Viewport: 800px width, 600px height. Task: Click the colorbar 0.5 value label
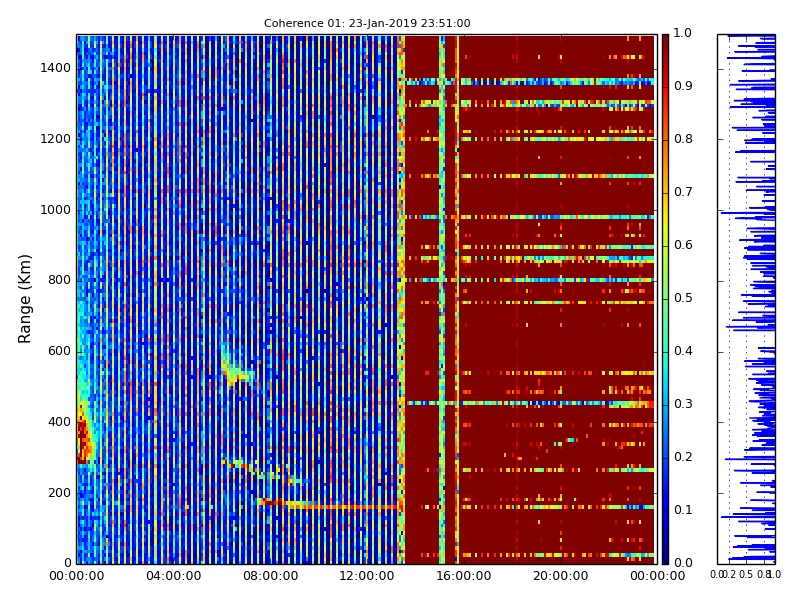click(x=683, y=298)
